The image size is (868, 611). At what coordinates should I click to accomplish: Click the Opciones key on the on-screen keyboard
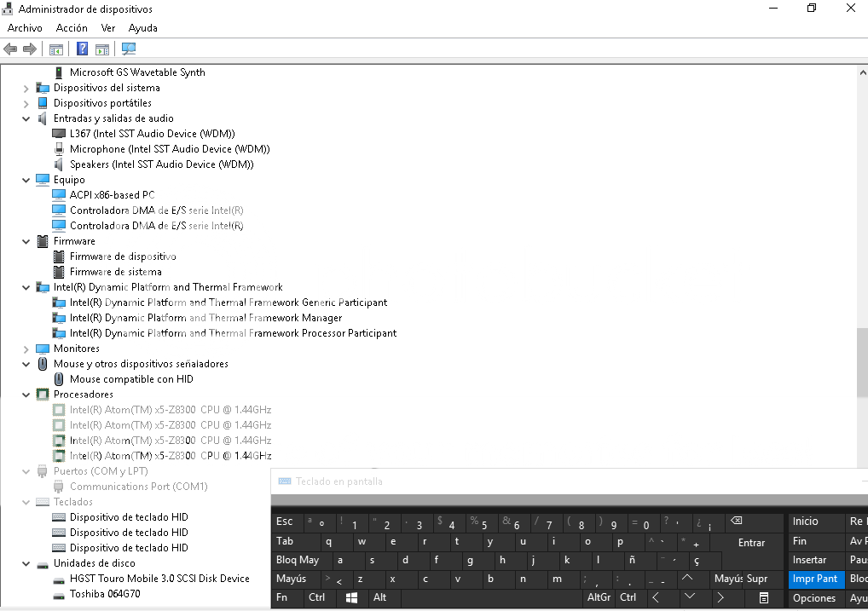[x=814, y=597]
